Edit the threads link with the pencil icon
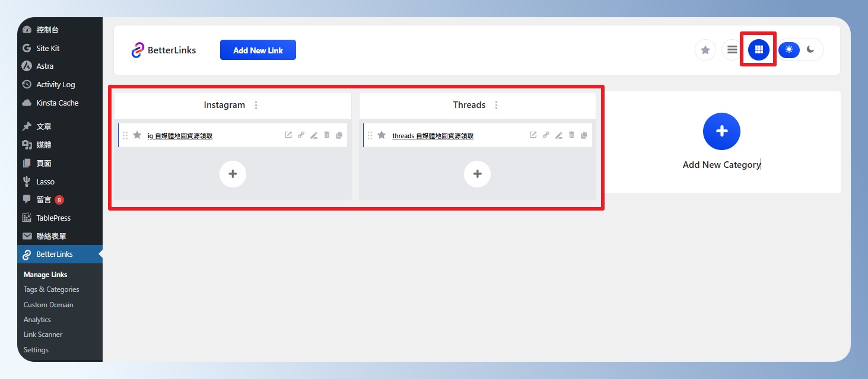The height and width of the screenshot is (379, 868). tap(558, 135)
